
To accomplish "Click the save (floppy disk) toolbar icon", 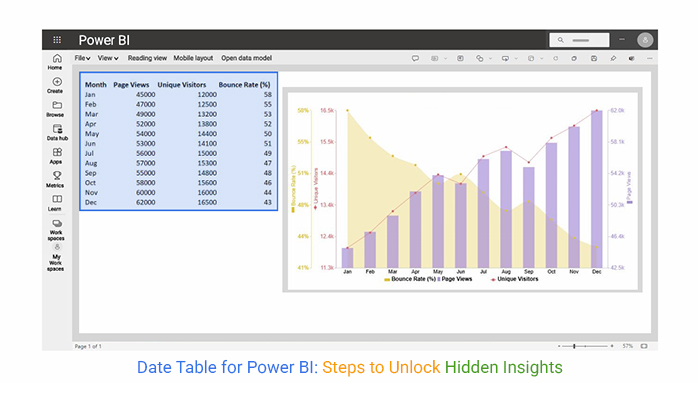I will click(x=594, y=58).
